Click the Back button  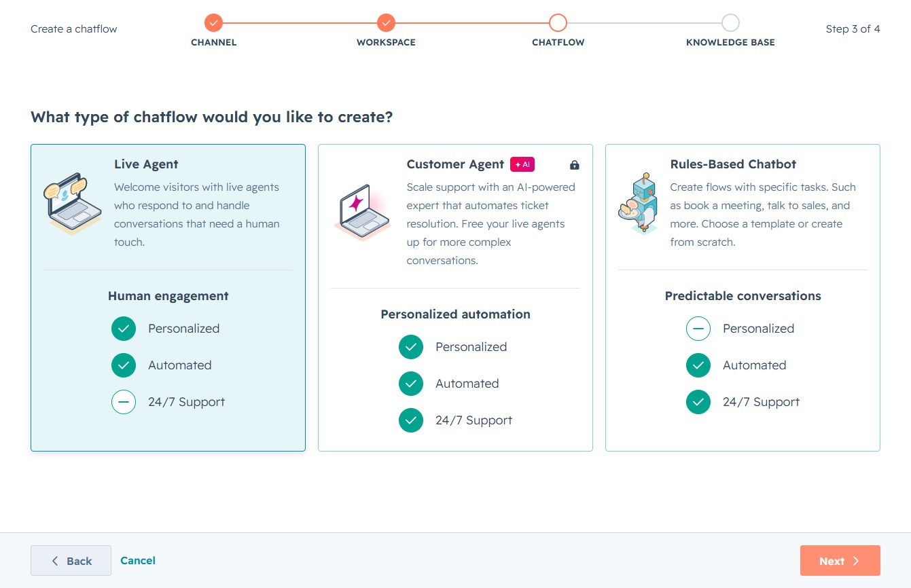71,561
